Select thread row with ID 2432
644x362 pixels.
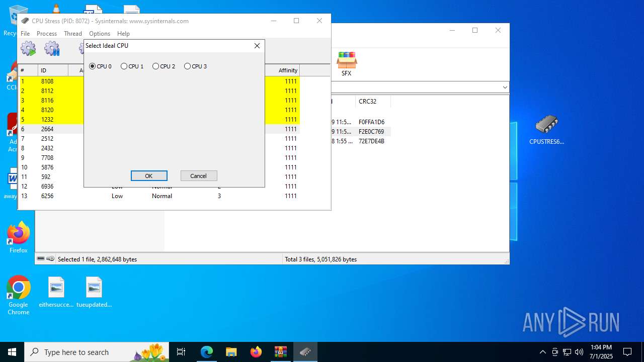coord(159,148)
